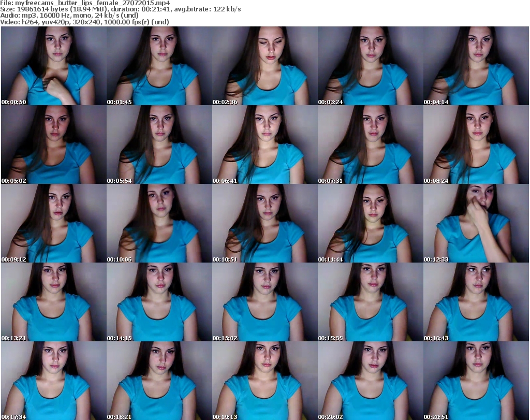Image resolution: width=530 pixels, height=420 pixels.
Task: Select the thumbnail at 00:19:13
Action: 264,381
